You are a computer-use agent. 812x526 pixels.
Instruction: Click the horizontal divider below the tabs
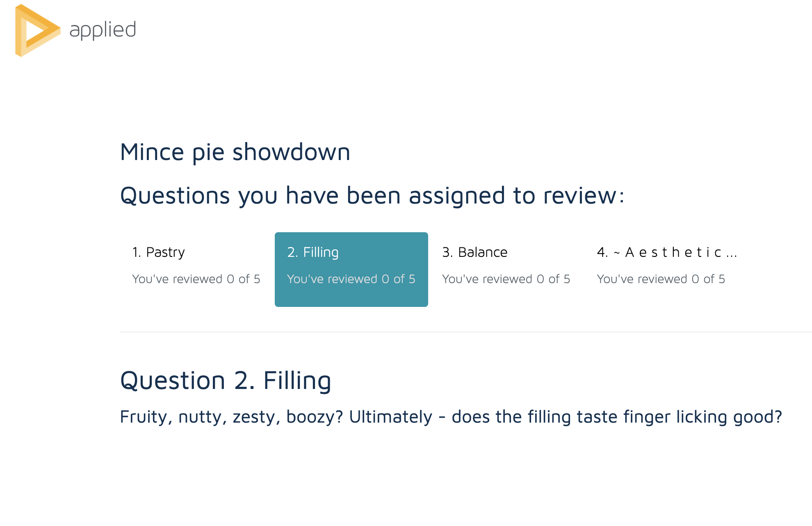pyautogui.click(x=465, y=332)
